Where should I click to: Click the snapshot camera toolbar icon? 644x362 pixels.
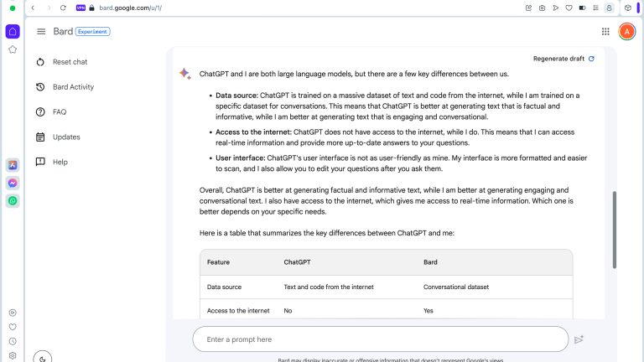tap(543, 8)
